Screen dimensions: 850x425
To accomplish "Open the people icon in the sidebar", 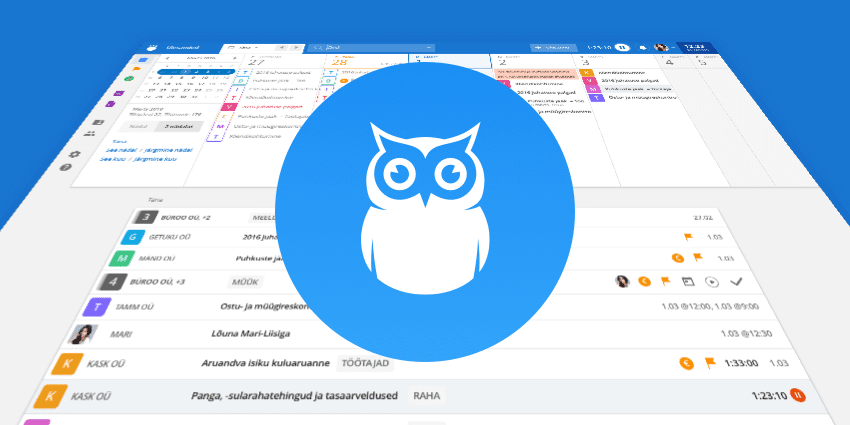I will (90, 133).
